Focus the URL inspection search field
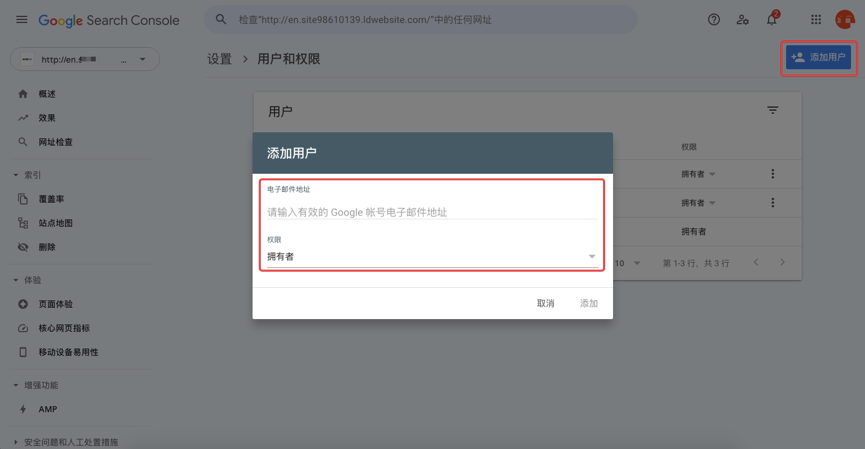Screen dimensions: 865x449 point(420,20)
